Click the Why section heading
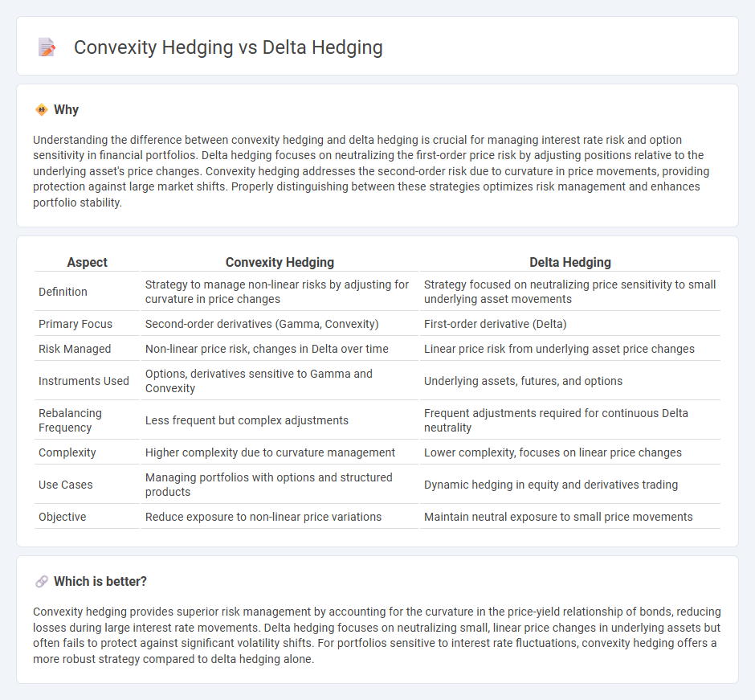The height and width of the screenshot is (700, 755). coord(66,110)
